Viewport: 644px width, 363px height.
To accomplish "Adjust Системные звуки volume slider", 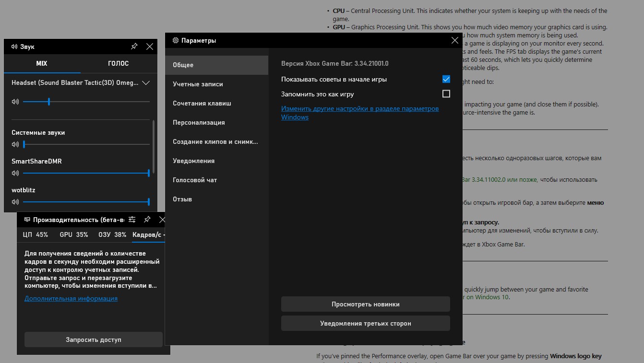I will click(x=86, y=144).
